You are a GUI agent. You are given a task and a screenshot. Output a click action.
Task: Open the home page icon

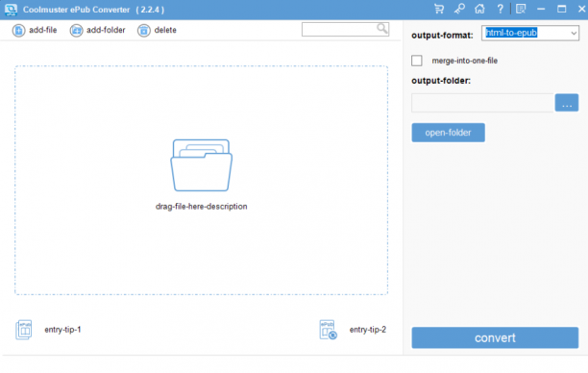[479, 9]
